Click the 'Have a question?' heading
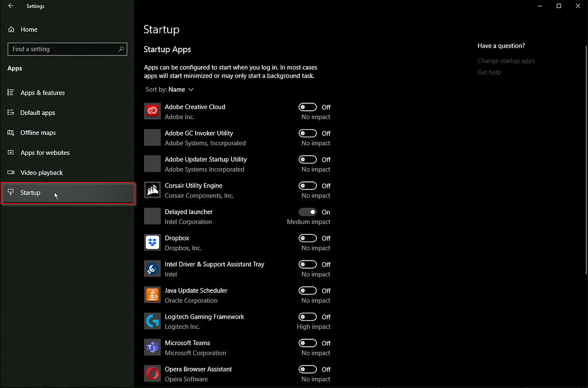 point(501,46)
